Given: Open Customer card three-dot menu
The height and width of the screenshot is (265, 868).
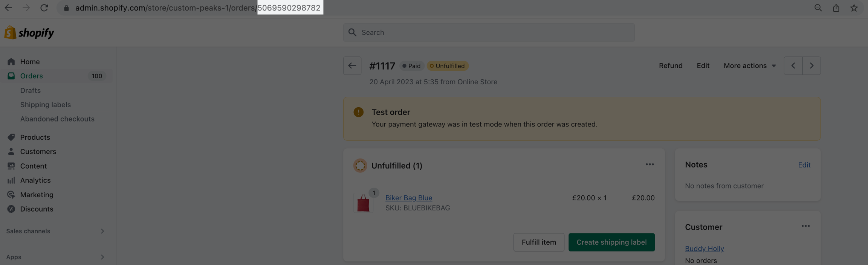Looking at the screenshot, I should pos(805,226).
